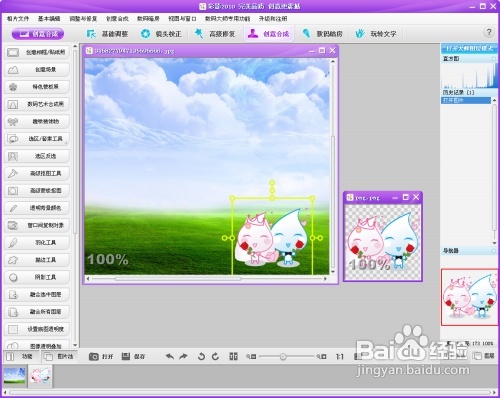Switch to the 图片池 panel tab
500x398 pixels.
(59, 357)
